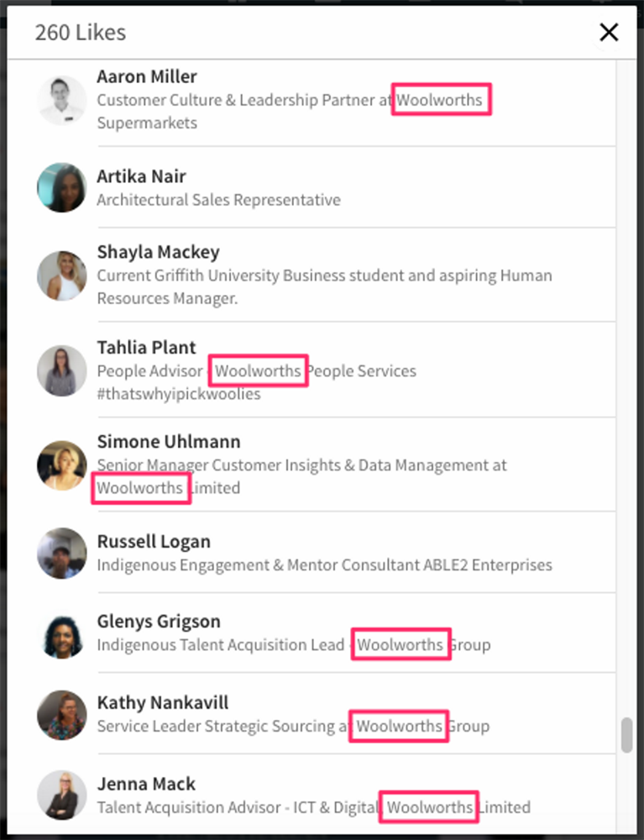The image size is (644, 840).
Task: Click the likes list scrollbar thumb
Action: click(626, 735)
